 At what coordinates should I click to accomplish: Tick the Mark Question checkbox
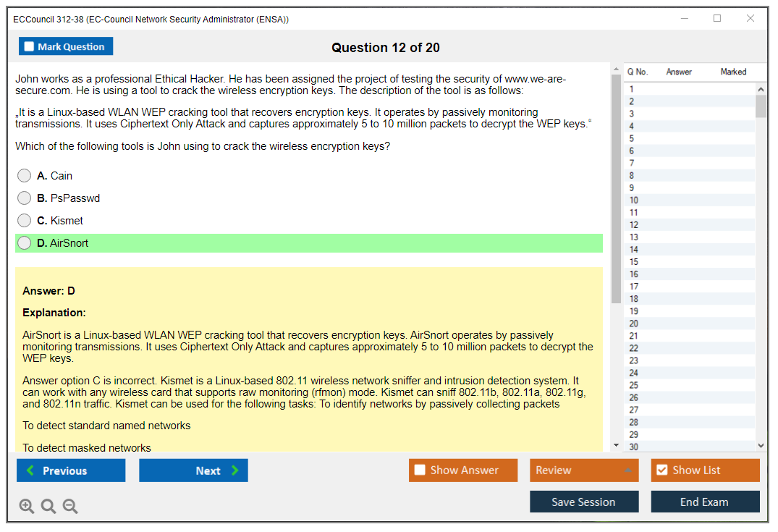tap(30, 46)
